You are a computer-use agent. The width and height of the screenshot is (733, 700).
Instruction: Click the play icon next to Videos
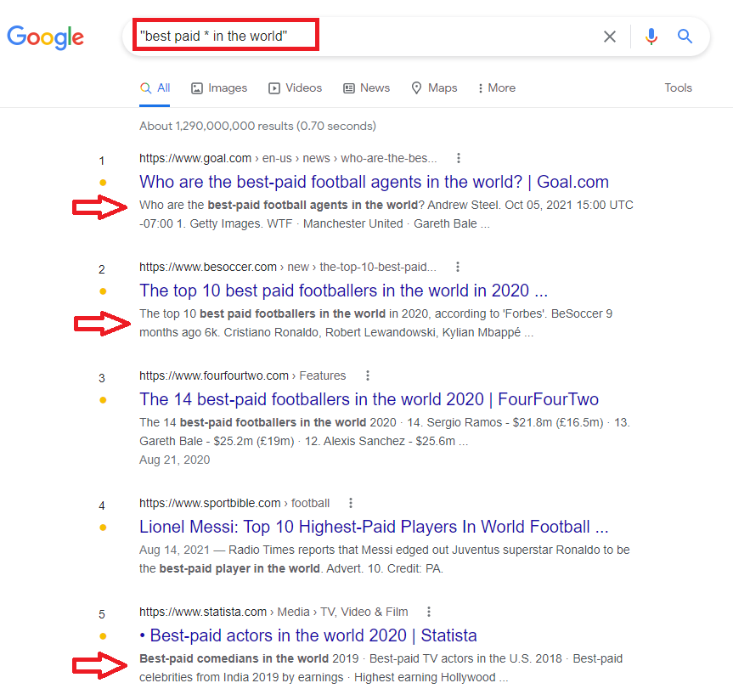(273, 87)
